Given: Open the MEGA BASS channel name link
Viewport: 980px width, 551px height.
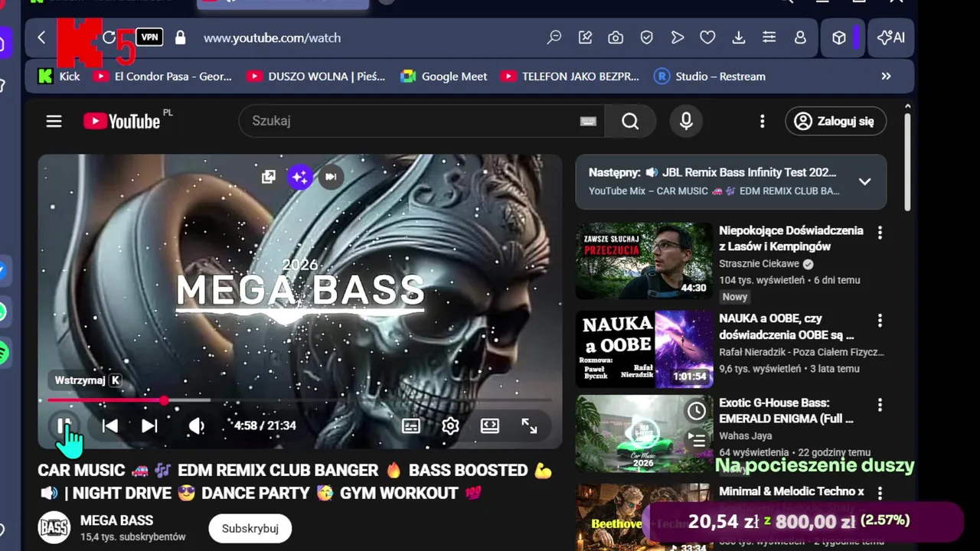Looking at the screenshot, I should point(116,520).
